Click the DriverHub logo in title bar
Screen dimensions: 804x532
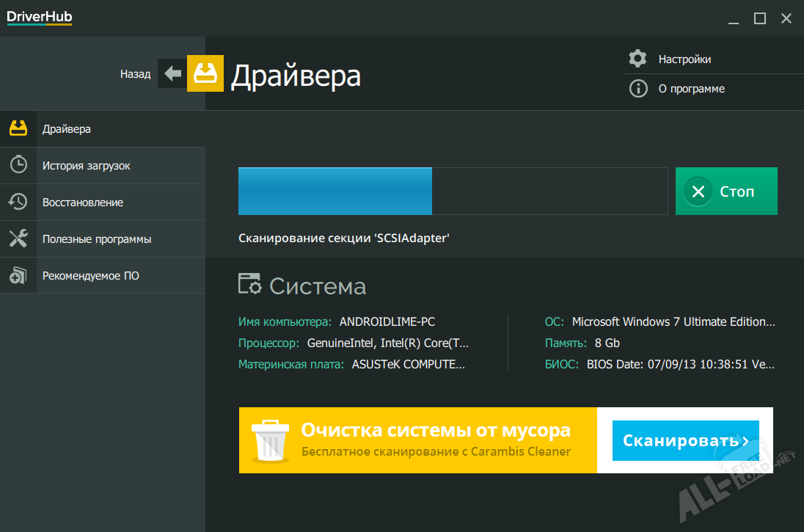click(40, 18)
